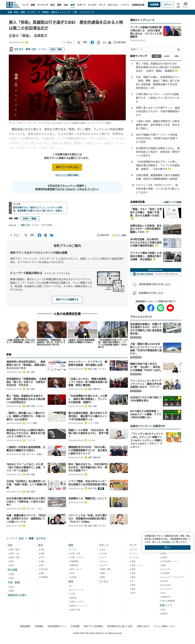
Task: Click 閉じる on cookie notice
Action: coord(168,547)
